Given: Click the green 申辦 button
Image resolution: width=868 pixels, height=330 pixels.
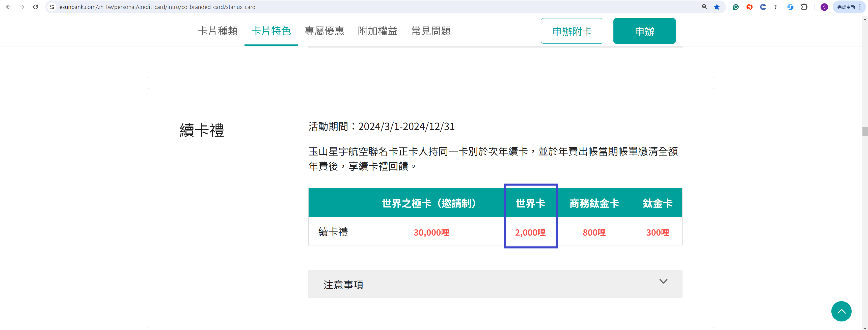Looking at the screenshot, I should pos(644,31).
